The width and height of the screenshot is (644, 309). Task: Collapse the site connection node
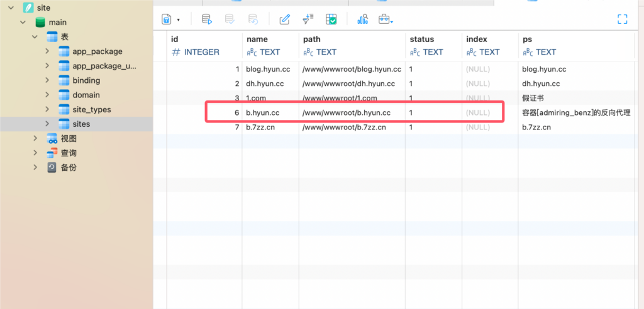[10, 8]
